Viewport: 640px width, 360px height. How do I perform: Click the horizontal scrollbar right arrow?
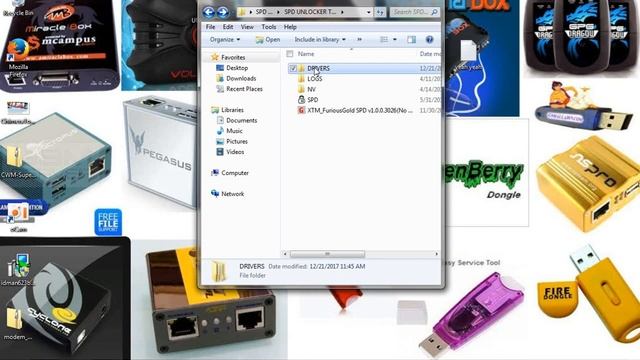436,254
